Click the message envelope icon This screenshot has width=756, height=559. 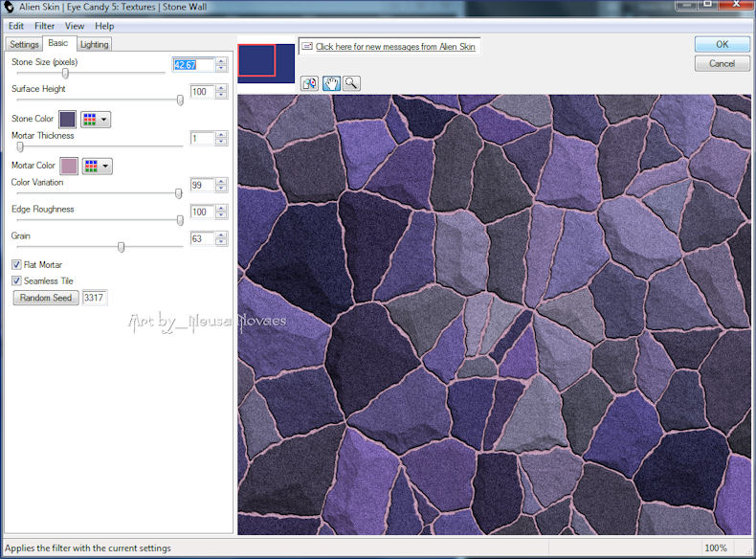pos(307,46)
